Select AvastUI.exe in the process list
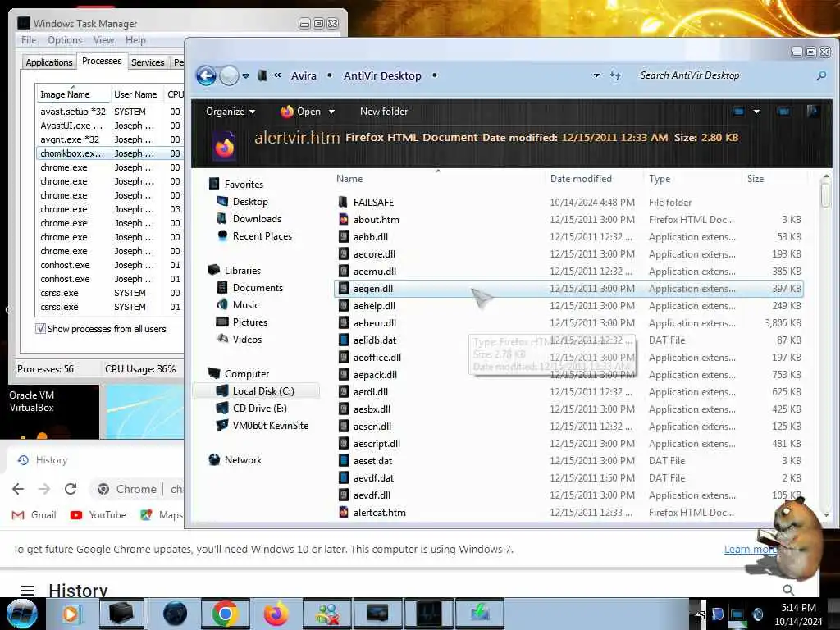Viewport: 840px width, 630px height. pyautogui.click(x=109, y=126)
